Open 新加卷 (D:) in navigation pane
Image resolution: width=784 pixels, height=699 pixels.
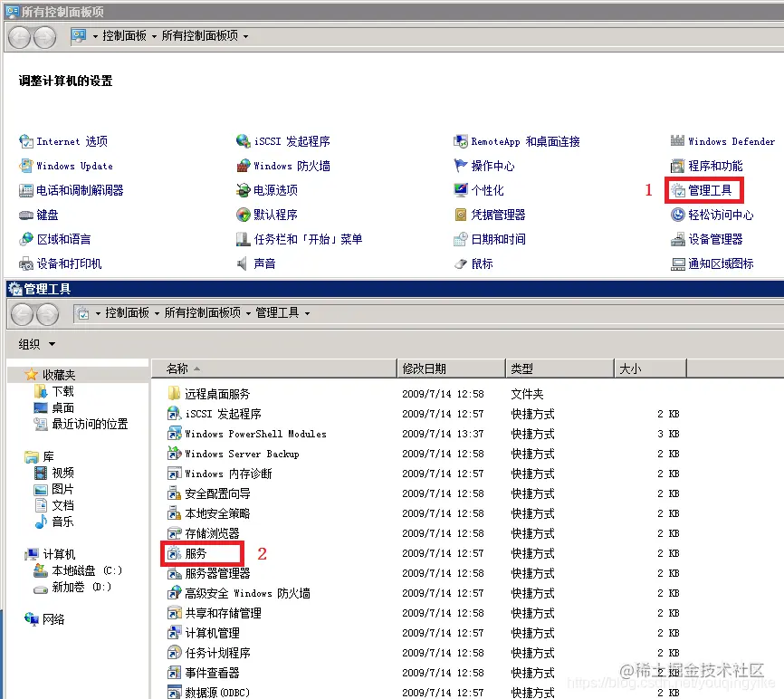81,587
